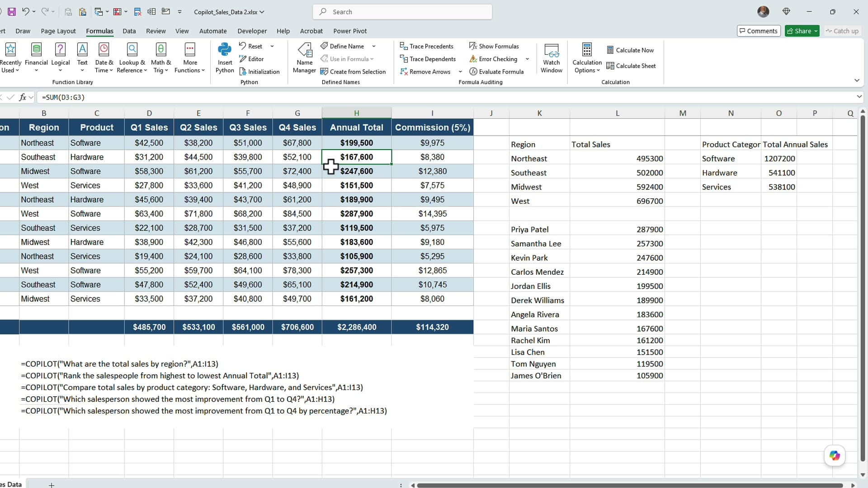Viewport: 868px width, 488px height.
Task: Switch to the Developer tab
Action: tap(252, 31)
